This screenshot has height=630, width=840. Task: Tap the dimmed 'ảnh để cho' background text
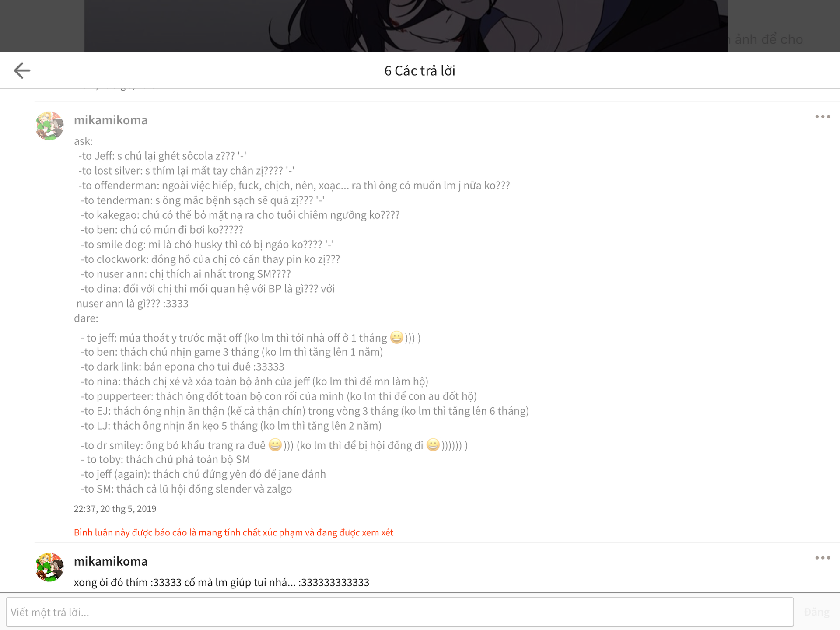769,39
